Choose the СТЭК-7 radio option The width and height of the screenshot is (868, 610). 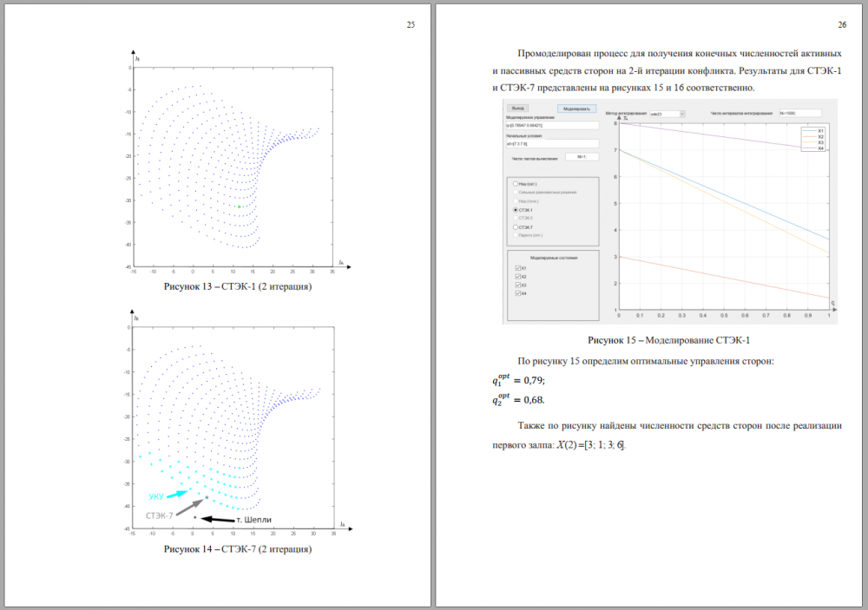point(516,227)
